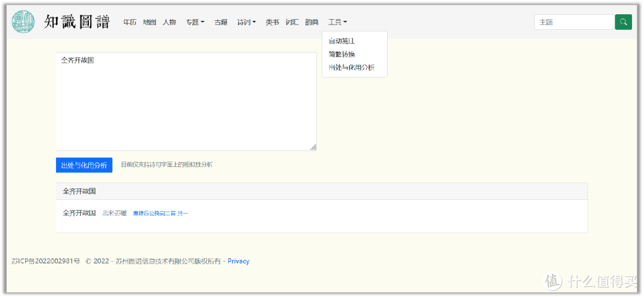Click the green search magnifier button
Viewport: 644px width, 297px height.
pyautogui.click(x=623, y=22)
